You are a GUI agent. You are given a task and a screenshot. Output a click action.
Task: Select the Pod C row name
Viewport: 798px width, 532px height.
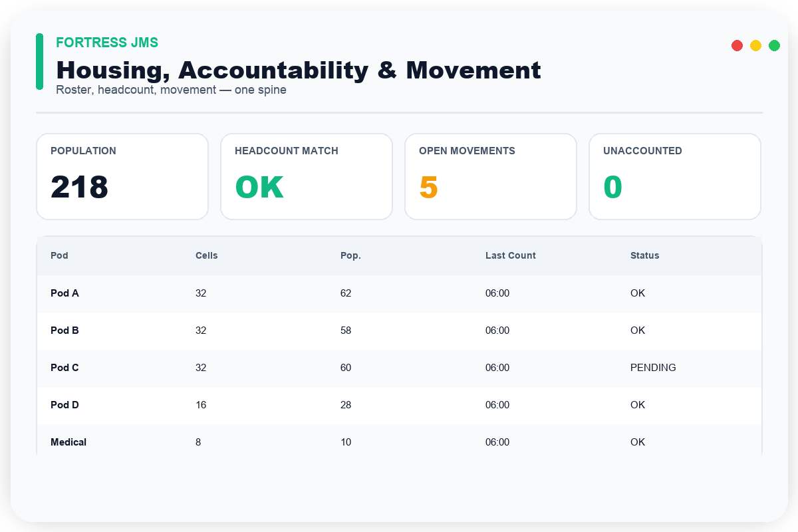(65, 368)
